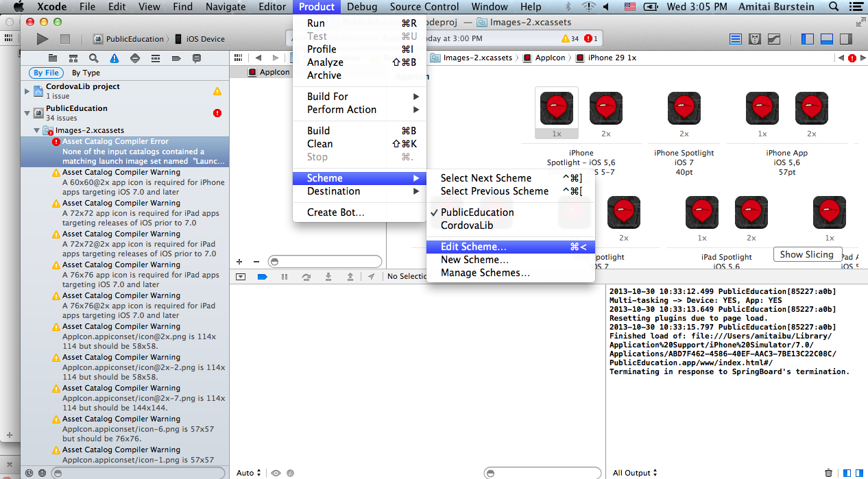
Task: Open the Debug menu in the menu bar
Action: tap(362, 7)
